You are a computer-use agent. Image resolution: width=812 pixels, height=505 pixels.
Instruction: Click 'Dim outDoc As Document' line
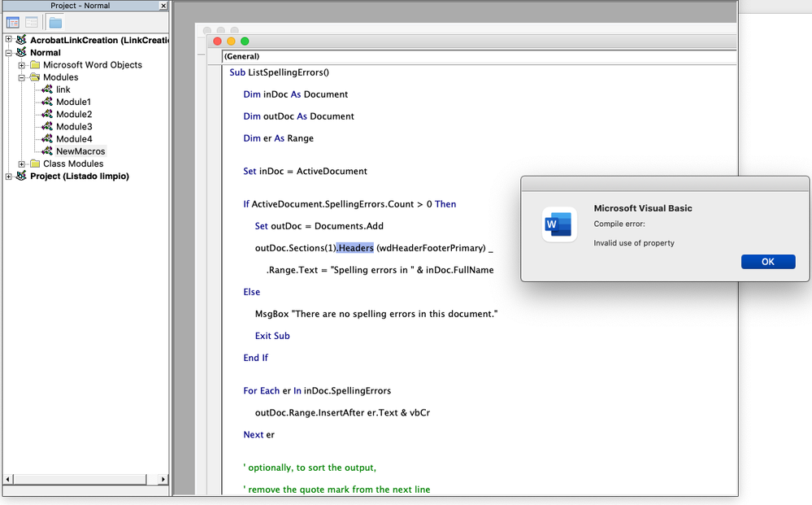(x=298, y=116)
